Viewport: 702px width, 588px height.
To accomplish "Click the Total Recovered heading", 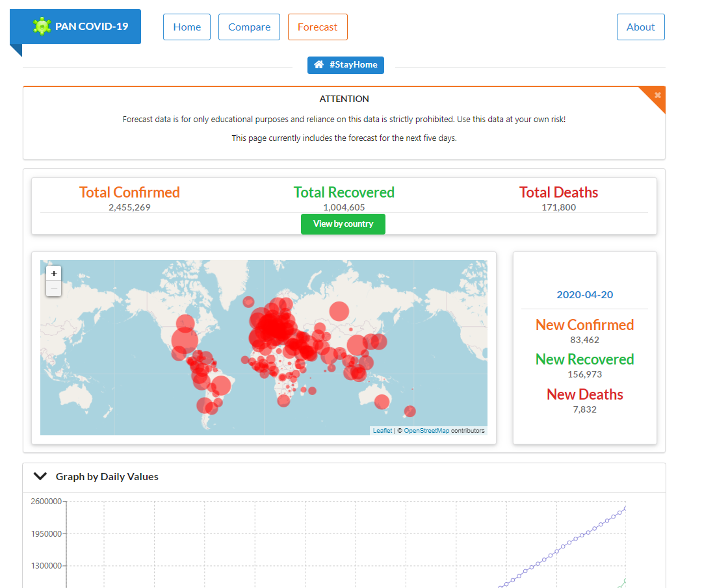I will (x=344, y=192).
